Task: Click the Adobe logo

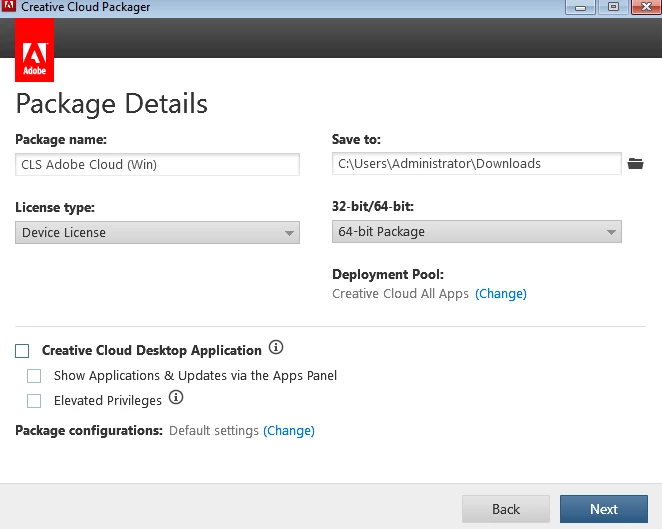Action: pyautogui.click(x=35, y=49)
